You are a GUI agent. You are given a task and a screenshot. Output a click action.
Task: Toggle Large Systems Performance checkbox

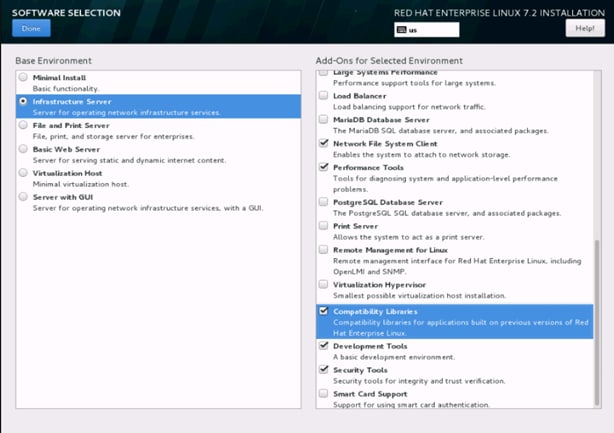pos(323,72)
